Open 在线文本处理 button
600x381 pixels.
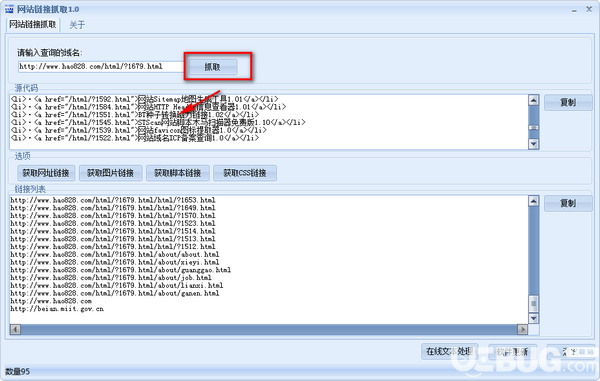(x=450, y=351)
